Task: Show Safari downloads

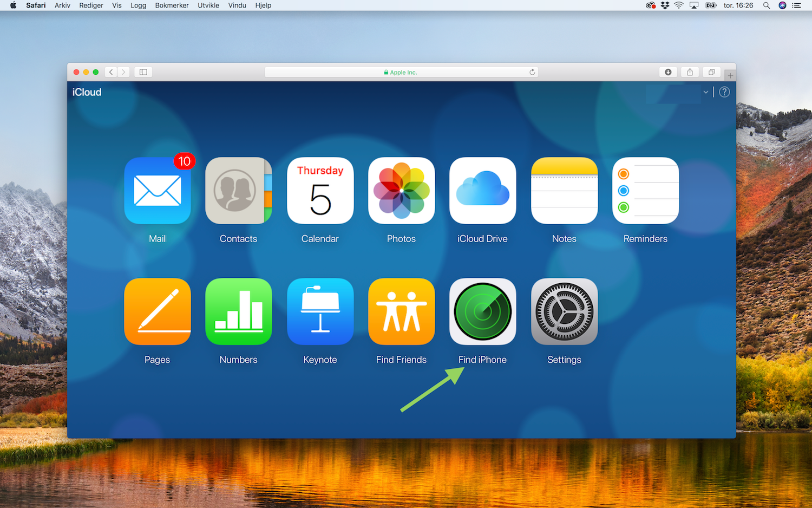Action: click(668, 72)
